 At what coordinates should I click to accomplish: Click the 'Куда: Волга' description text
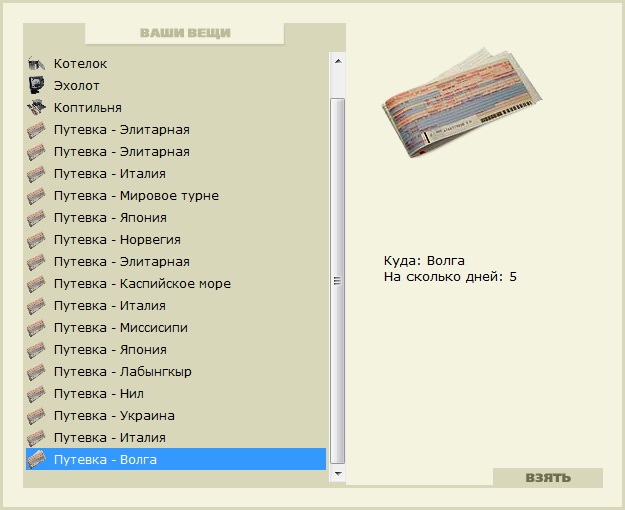(424, 260)
